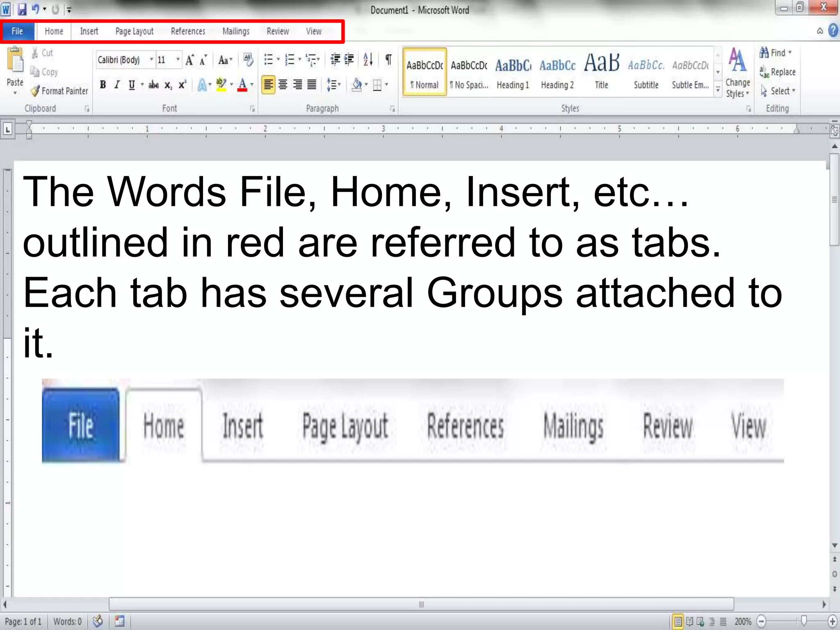Expand the Bullets list dropdown

278,60
